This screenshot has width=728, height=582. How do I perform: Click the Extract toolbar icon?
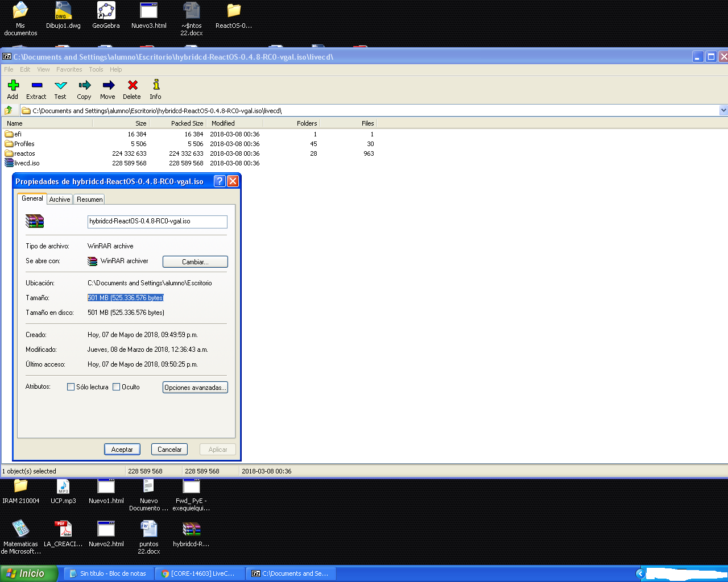(37, 85)
